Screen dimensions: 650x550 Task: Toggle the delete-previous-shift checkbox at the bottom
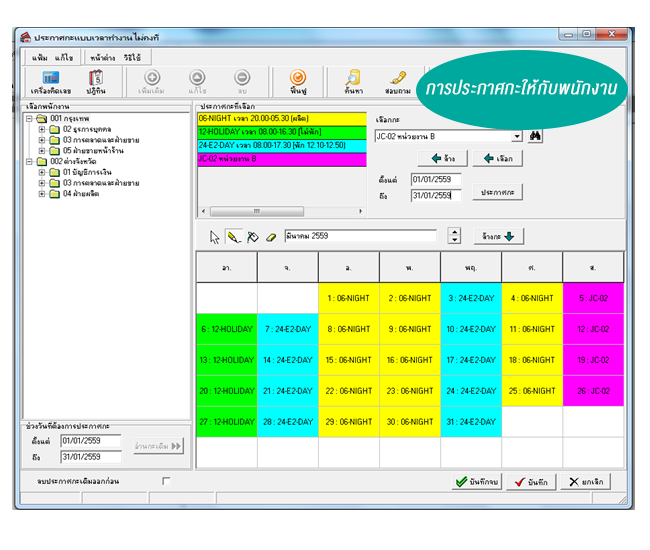point(166,481)
